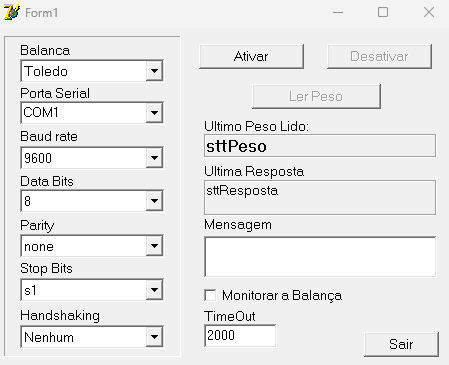The width and height of the screenshot is (449, 365).
Task: Expand the Porta Serial COM1 dropdown
Action: point(92,113)
